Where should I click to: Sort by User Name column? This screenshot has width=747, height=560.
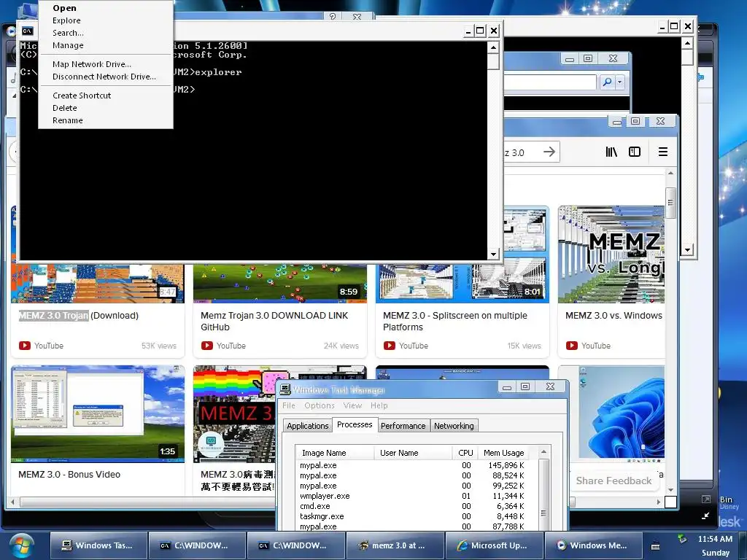(x=413, y=453)
